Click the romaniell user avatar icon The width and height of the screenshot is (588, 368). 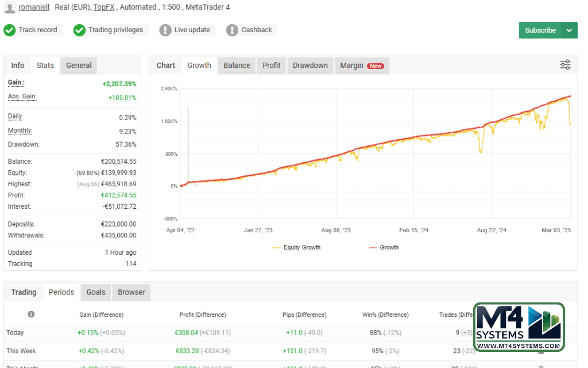tap(9, 7)
